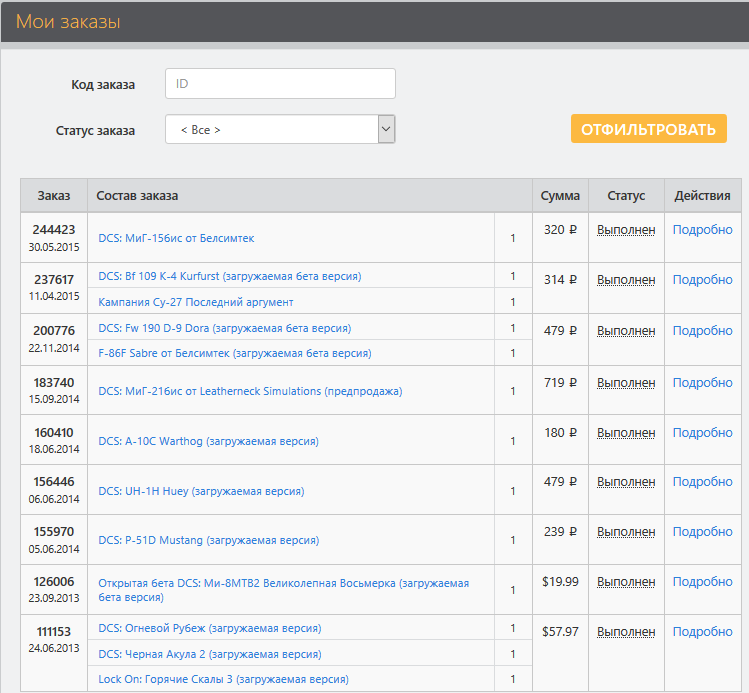Viewport: 749px width, 693px height.
Task: Click Подробно for order 155970
Action: pyautogui.click(x=703, y=532)
